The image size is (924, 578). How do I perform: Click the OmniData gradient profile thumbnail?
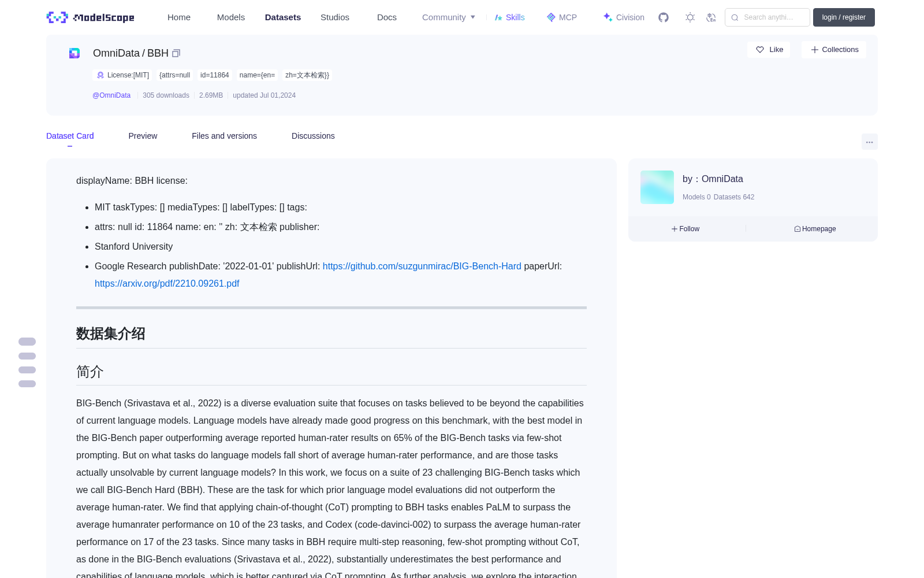click(657, 187)
